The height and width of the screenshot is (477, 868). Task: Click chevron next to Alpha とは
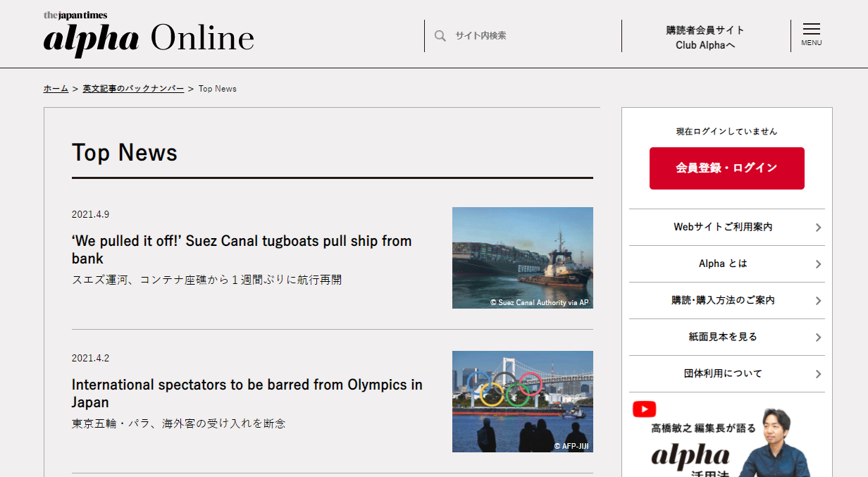coord(818,264)
